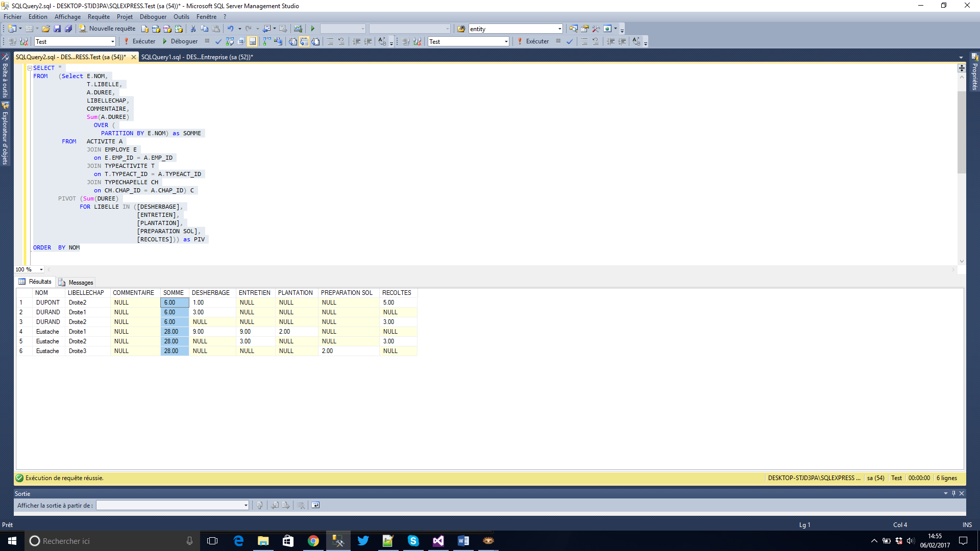The image size is (980, 551).
Task: Click Exécuter in the left toolbar
Action: 139,42
